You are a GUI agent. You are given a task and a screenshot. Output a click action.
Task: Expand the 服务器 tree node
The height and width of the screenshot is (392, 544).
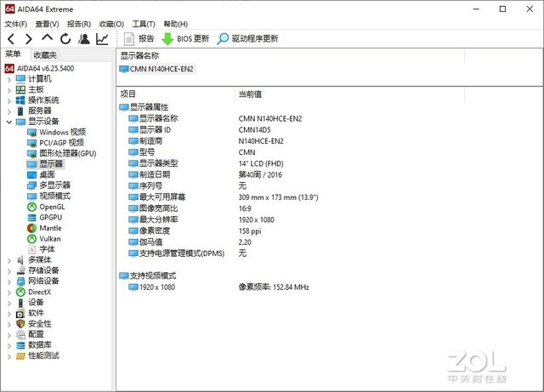(x=9, y=111)
